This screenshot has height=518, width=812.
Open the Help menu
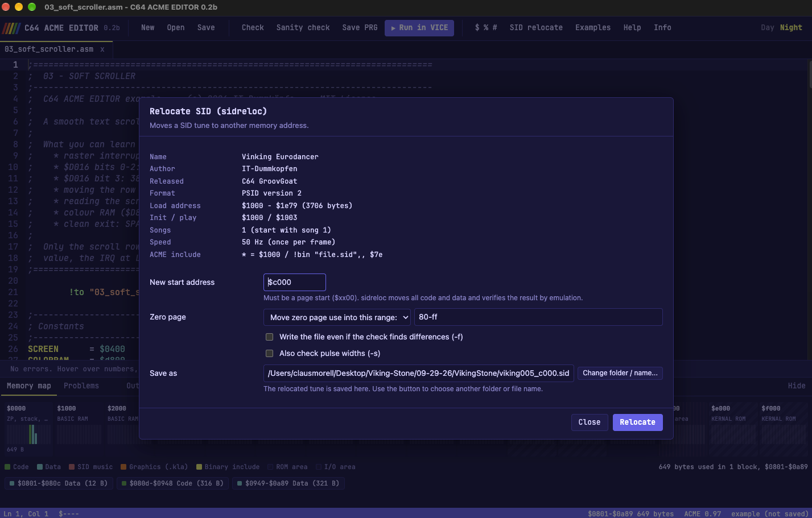tap(632, 28)
